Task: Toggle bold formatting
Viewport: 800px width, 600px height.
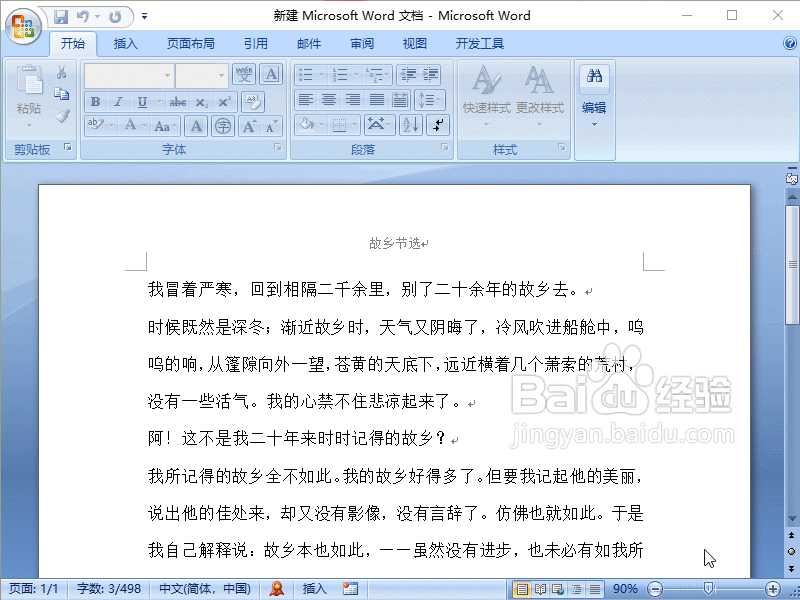Action: tap(95, 102)
